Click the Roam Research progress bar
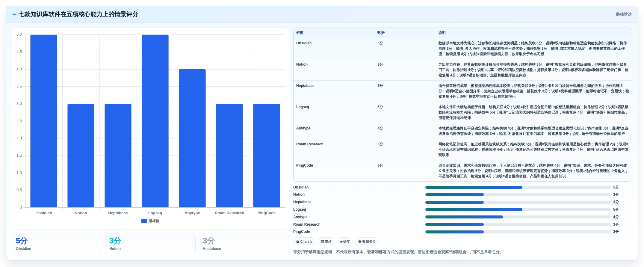 pos(518,224)
